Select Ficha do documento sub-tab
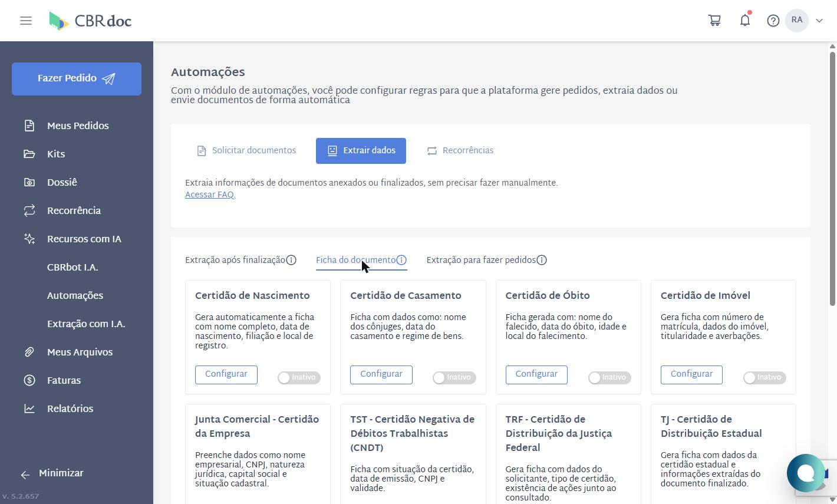Viewport: 837px width, 504px height. pyautogui.click(x=356, y=260)
